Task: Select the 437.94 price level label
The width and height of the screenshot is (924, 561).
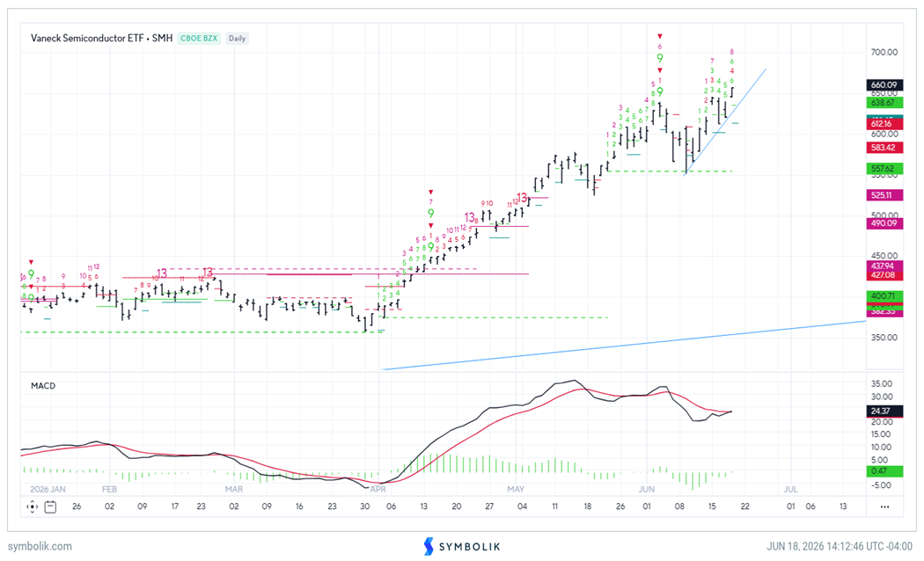Action: pos(884,266)
